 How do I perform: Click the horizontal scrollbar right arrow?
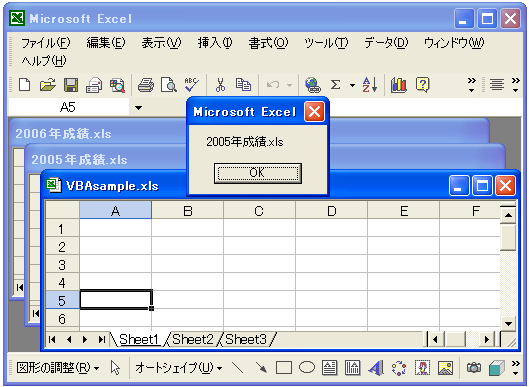tap(487, 339)
